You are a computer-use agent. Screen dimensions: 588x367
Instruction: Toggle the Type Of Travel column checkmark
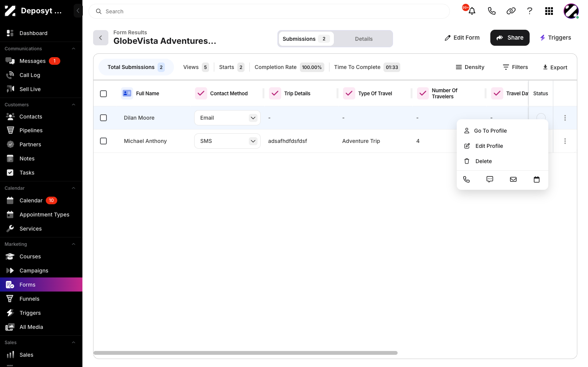(x=349, y=93)
